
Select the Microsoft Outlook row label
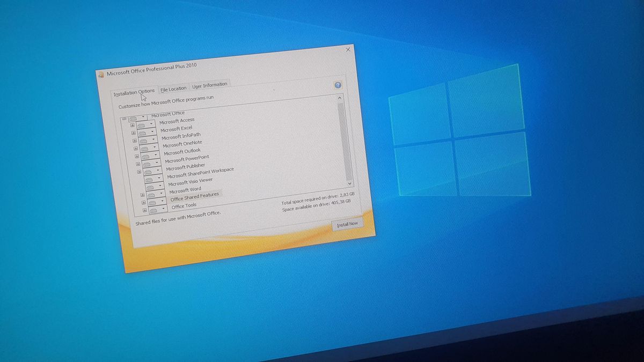[x=182, y=152]
